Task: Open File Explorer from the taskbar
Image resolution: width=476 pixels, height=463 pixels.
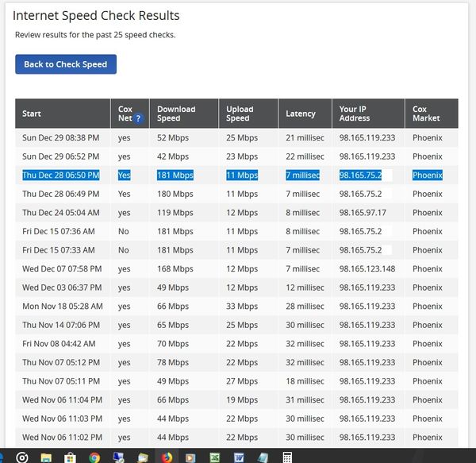Action: tap(46, 457)
